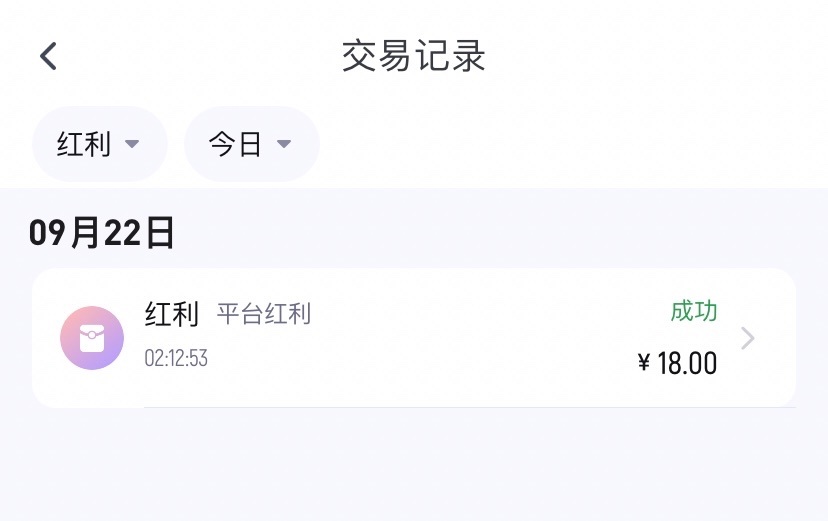Select the 今日 text in the filter chip

pyautogui.click(x=235, y=144)
